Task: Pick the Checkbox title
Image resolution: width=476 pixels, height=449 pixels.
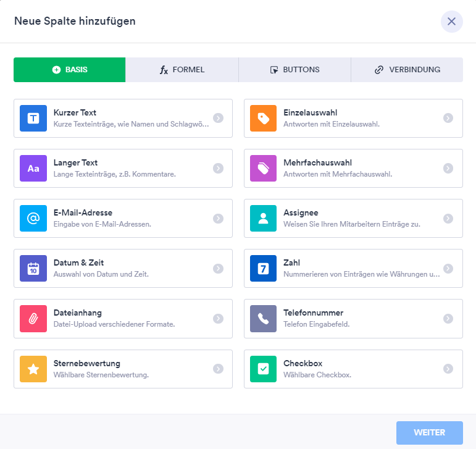Action: (303, 363)
